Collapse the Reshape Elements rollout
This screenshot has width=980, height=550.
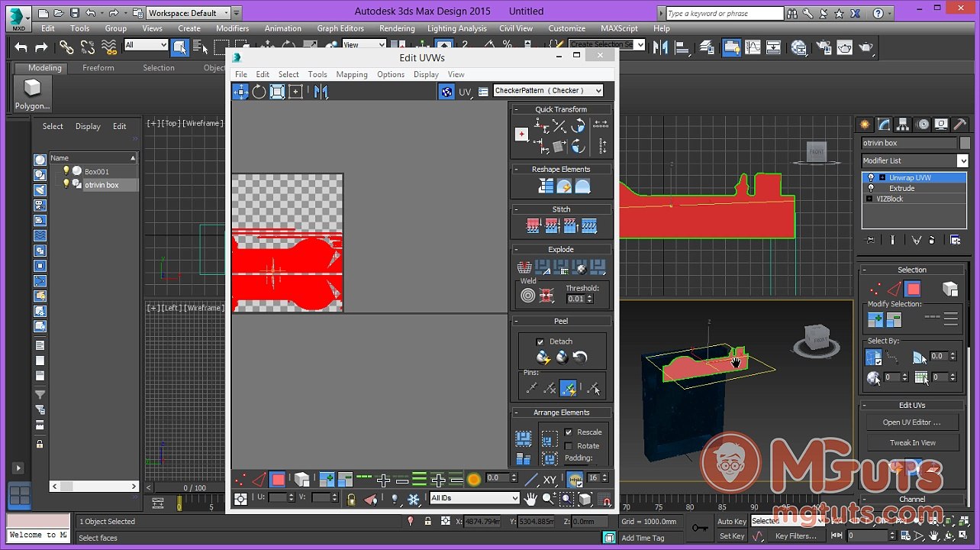tap(561, 169)
